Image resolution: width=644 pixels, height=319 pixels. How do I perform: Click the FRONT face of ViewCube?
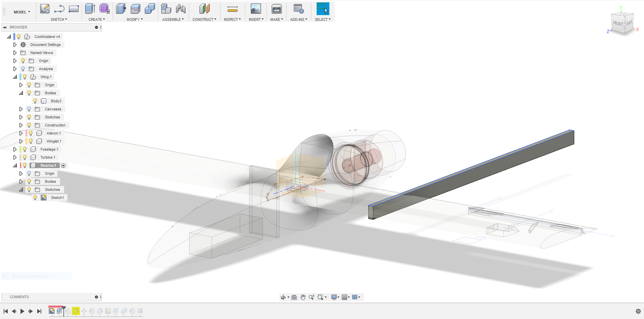click(x=618, y=23)
